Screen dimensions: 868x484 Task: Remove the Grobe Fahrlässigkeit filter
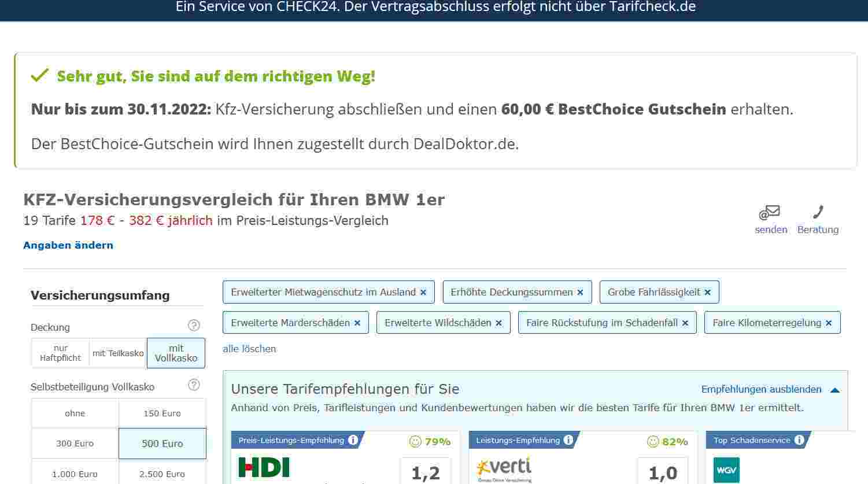coord(708,293)
